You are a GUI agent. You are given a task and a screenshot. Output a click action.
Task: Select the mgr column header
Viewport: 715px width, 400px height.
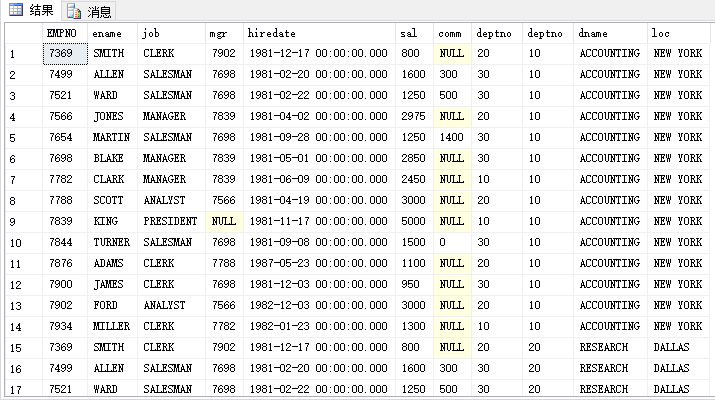(224, 33)
